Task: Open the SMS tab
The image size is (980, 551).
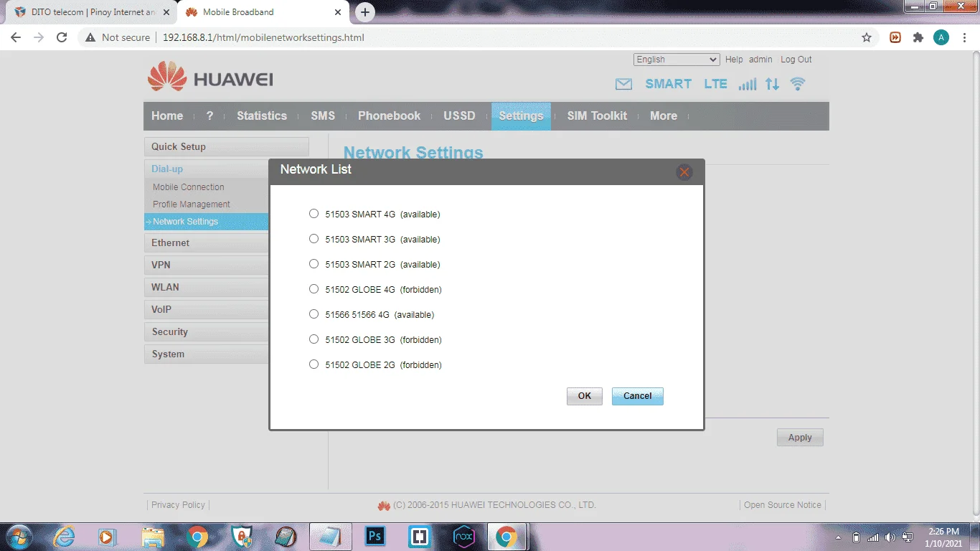Action: (323, 116)
